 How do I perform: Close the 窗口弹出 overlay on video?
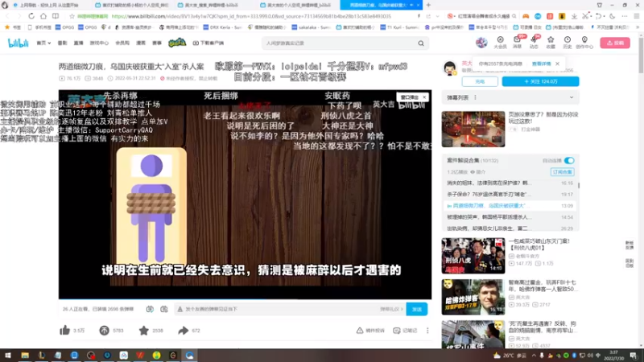pyautogui.click(x=424, y=97)
